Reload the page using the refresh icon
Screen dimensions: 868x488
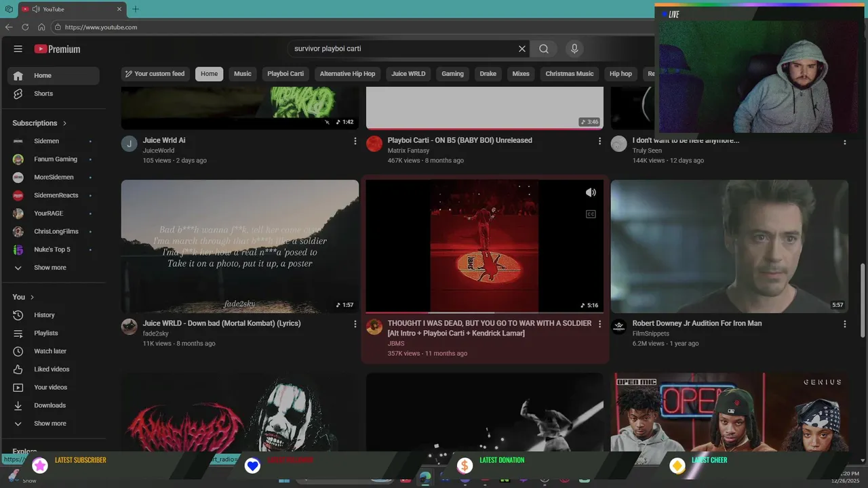25,27
